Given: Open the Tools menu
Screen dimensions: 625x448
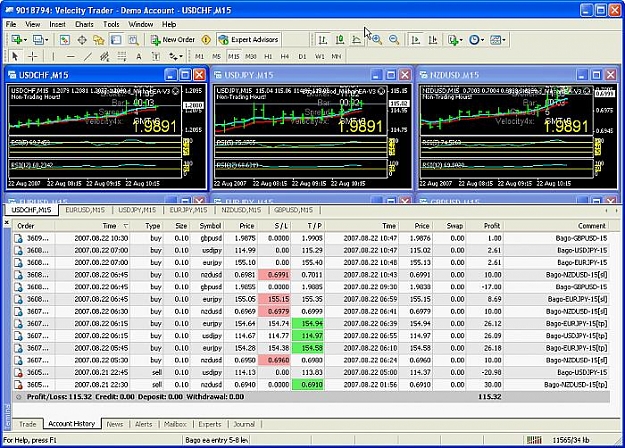Looking at the screenshot, I should pos(111,24).
